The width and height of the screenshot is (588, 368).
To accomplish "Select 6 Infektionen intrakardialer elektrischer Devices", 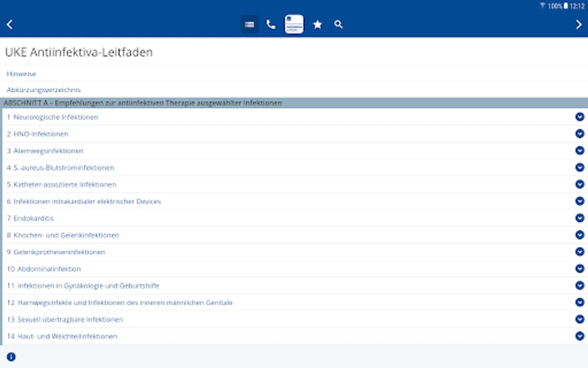I will (x=84, y=202).
